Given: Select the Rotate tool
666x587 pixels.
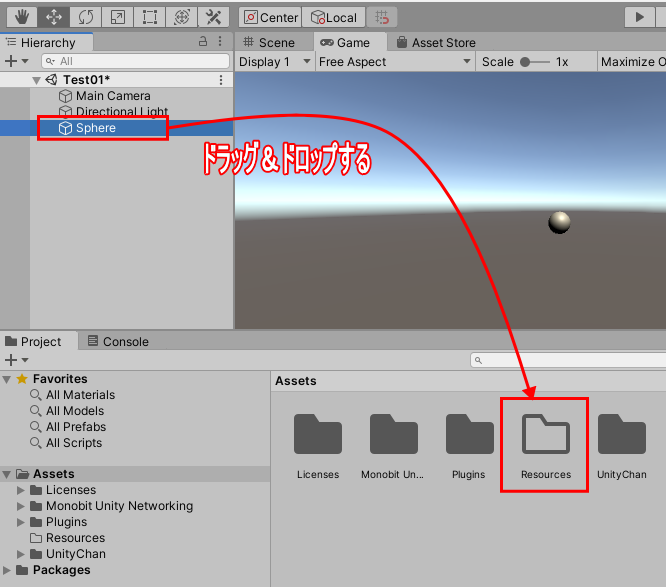Looking at the screenshot, I should pos(85,17).
